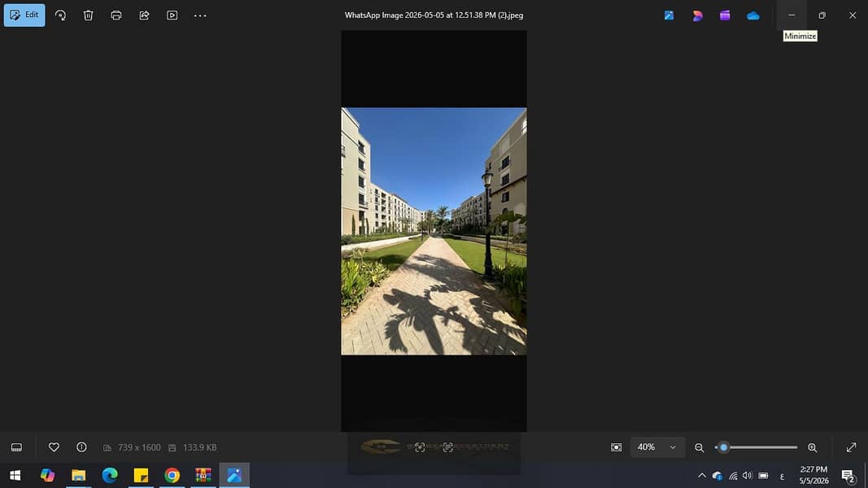Rotate the photo with the rotate icon

click(x=60, y=15)
